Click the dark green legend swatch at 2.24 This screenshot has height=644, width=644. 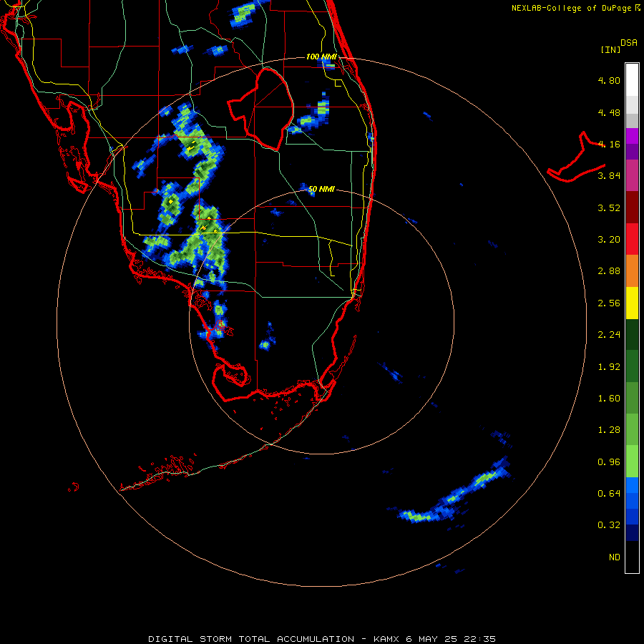coord(632,335)
